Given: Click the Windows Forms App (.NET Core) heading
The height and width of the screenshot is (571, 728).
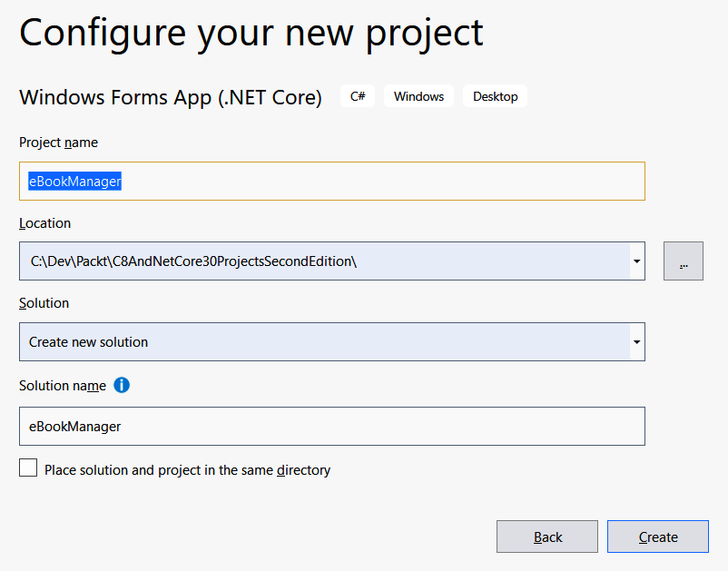Looking at the screenshot, I should pos(171,97).
